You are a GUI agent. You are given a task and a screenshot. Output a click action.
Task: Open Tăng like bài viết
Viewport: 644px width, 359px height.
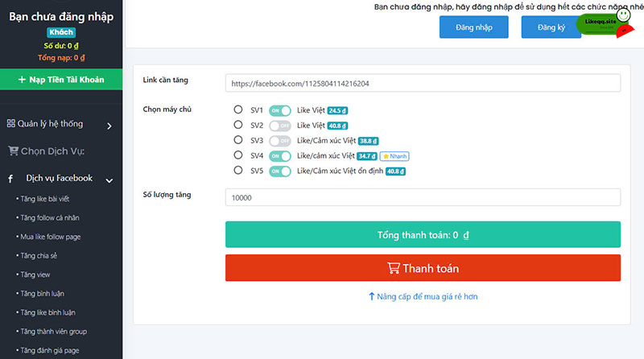[45, 199]
